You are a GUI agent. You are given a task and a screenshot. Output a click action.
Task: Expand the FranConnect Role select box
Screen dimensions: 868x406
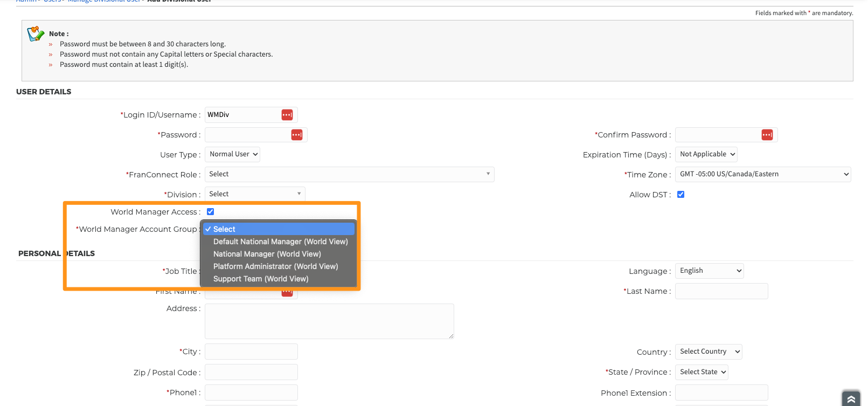[350, 174]
